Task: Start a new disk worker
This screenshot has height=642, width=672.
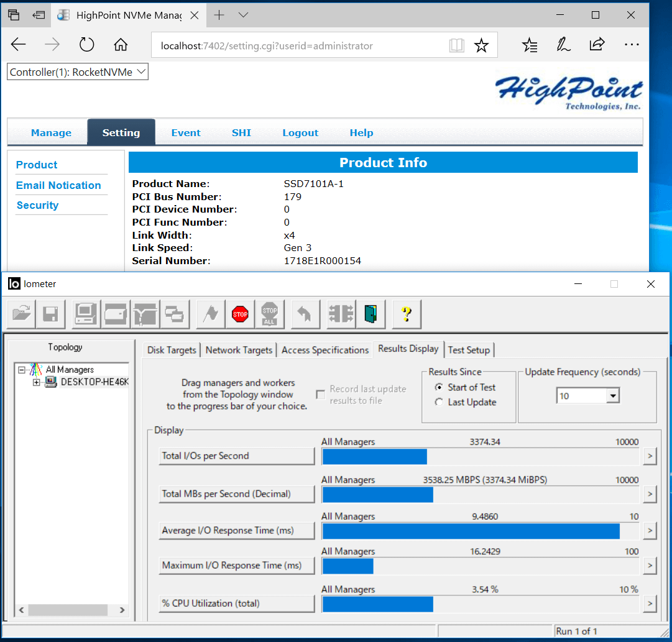Action: (x=116, y=314)
